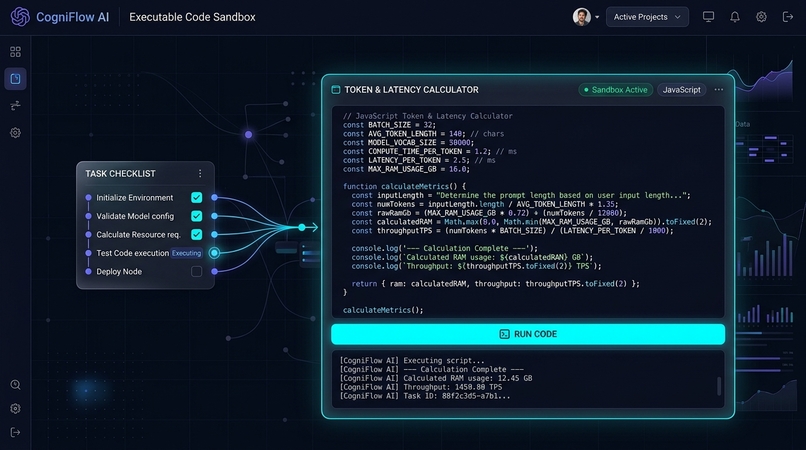Click the Executable Code Sandbox header title
This screenshot has width=806, height=450.
tap(192, 17)
